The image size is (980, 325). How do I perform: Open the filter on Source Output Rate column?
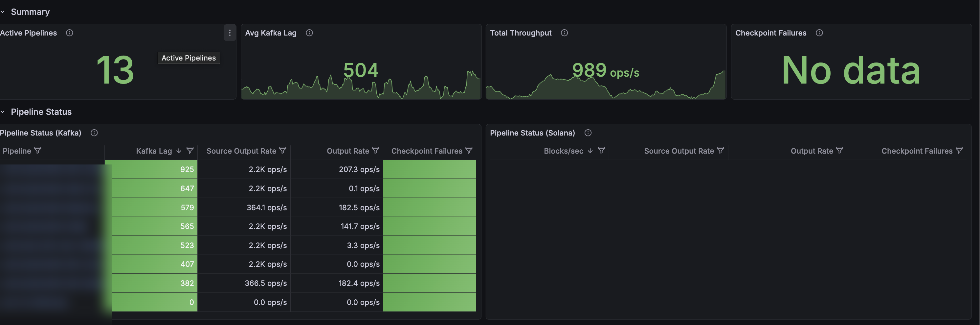[x=283, y=150]
